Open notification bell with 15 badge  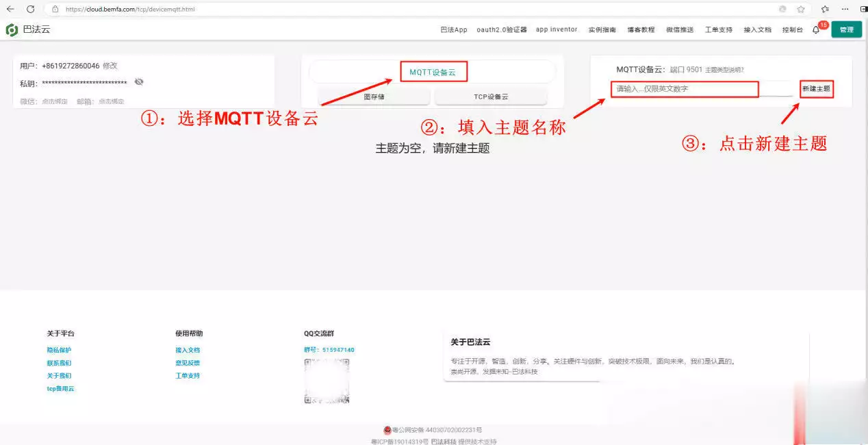817,29
